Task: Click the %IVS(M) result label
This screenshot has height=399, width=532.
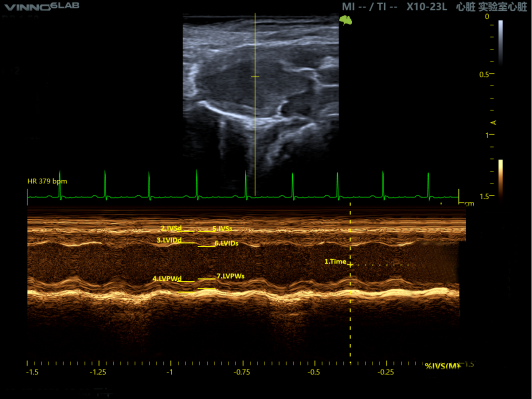Action: click(x=443, y=366)
